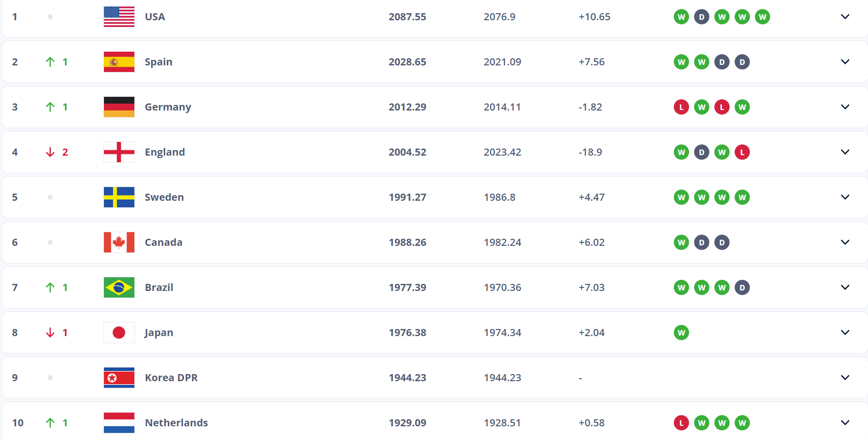Open the Germany team link
This screenshot has width=868, height=440.
[x=168, y=107]
